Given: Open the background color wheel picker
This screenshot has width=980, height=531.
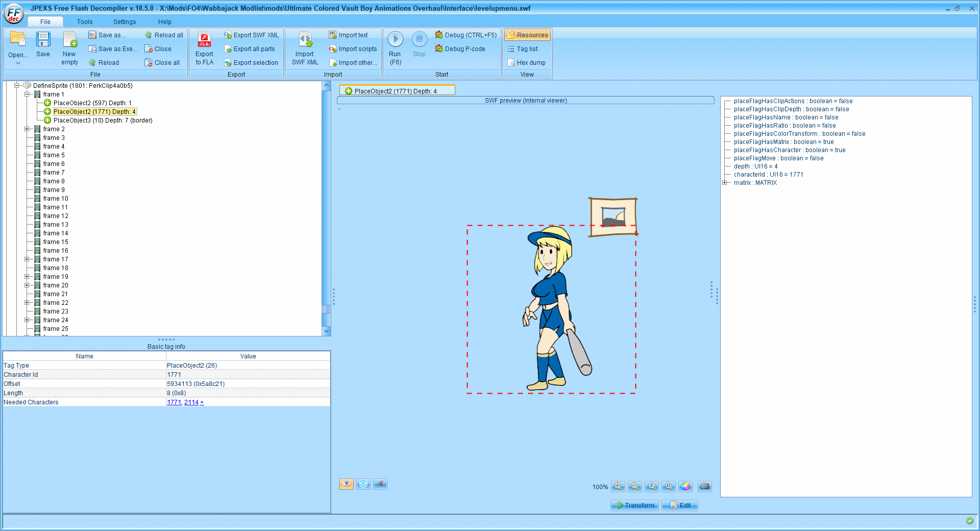Looking at the screenshot, I should (685, 487).
